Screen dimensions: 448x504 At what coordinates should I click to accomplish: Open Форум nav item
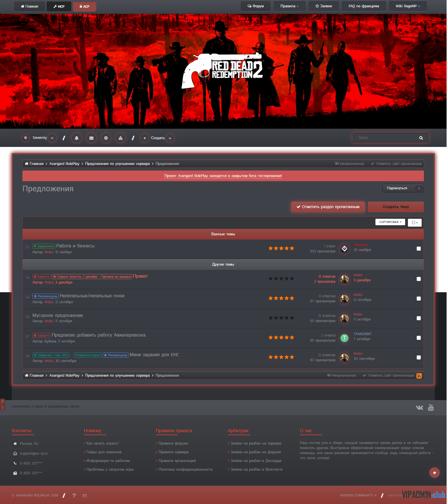256,6
